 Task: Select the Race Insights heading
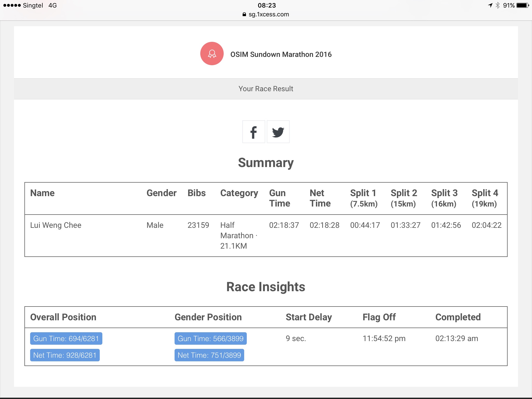click(x=266, y=287)
